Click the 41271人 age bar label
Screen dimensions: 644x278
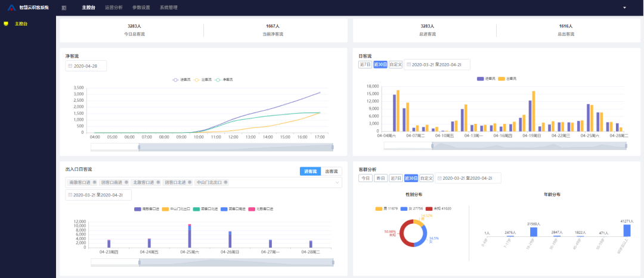coord(627,221)
